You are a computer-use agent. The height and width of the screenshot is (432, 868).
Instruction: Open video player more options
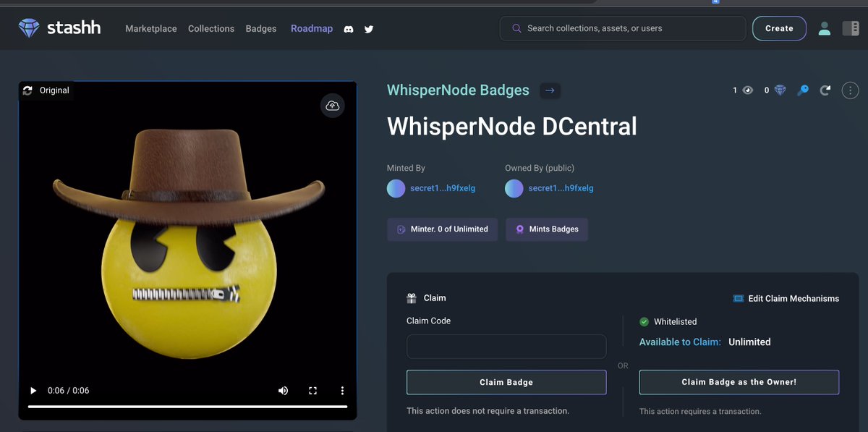[342, 391]
